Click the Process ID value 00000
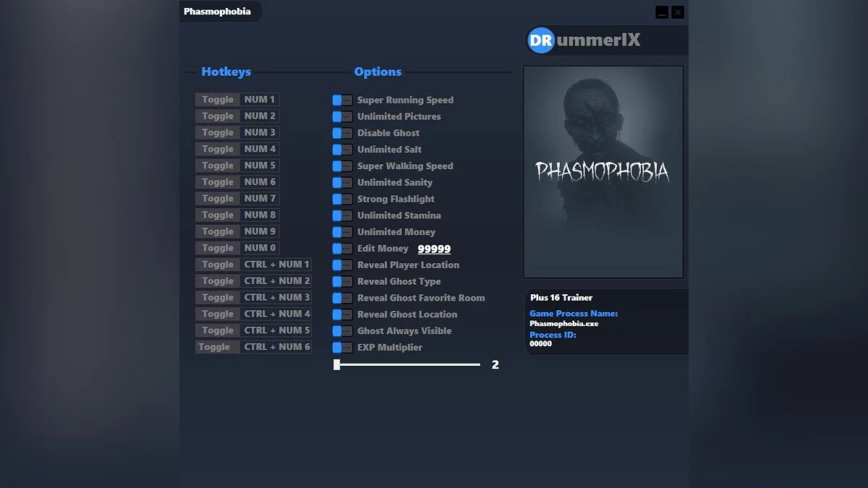868x488 pixels. [x=540, y=343]
